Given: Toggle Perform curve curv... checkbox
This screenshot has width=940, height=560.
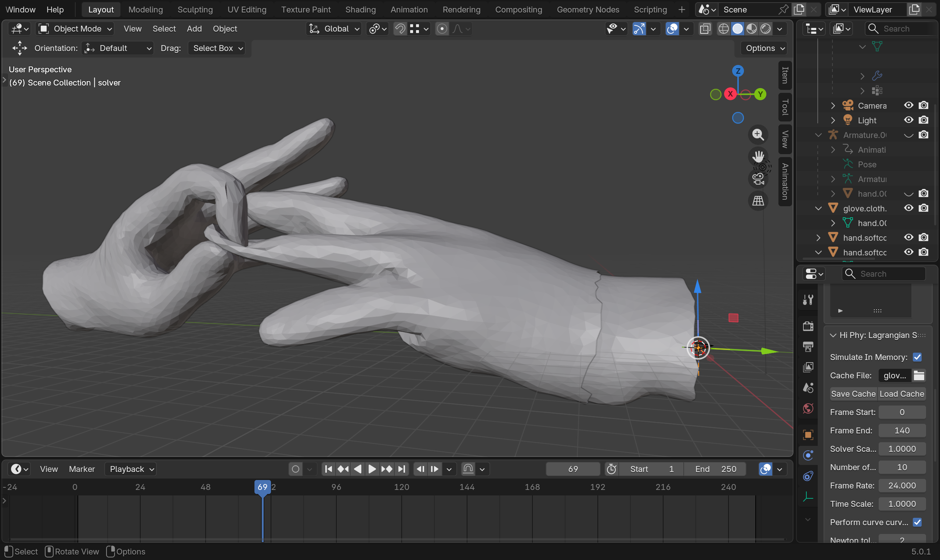Looking at the screenshot, I should coord(917,522).
